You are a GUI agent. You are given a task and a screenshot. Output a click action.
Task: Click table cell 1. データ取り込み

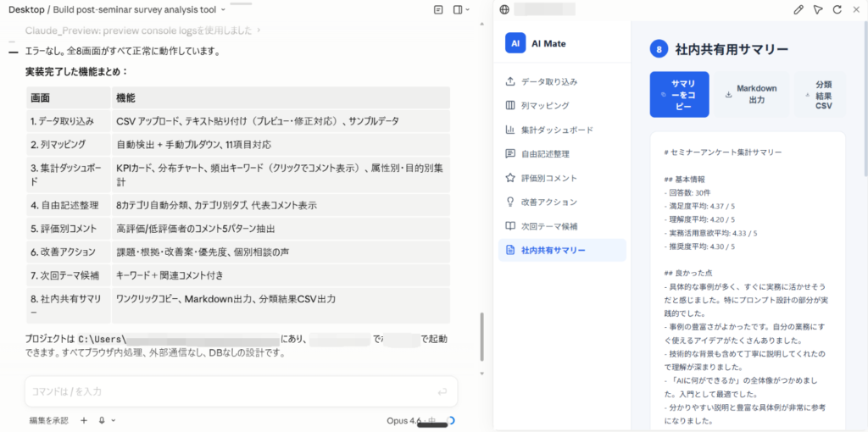[x=68, y=121]
